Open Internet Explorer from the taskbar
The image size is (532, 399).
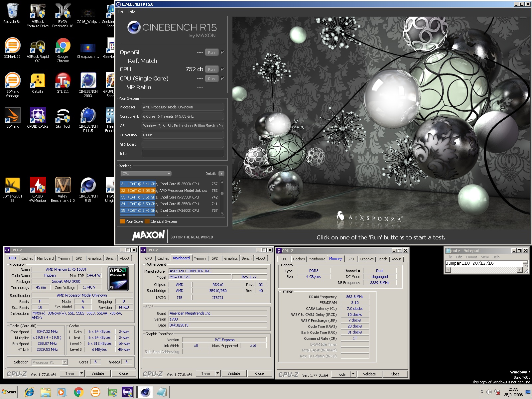pos(29,392)
